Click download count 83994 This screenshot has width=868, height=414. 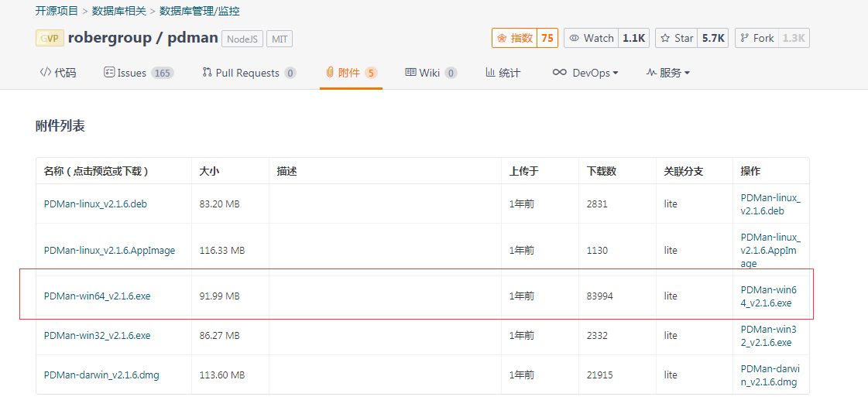tap(599, 296)
